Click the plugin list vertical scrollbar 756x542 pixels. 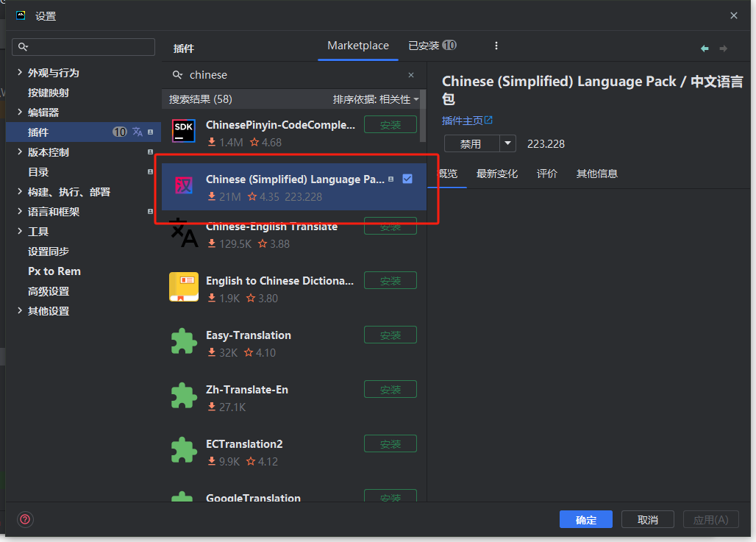click(x=423, y=115)
